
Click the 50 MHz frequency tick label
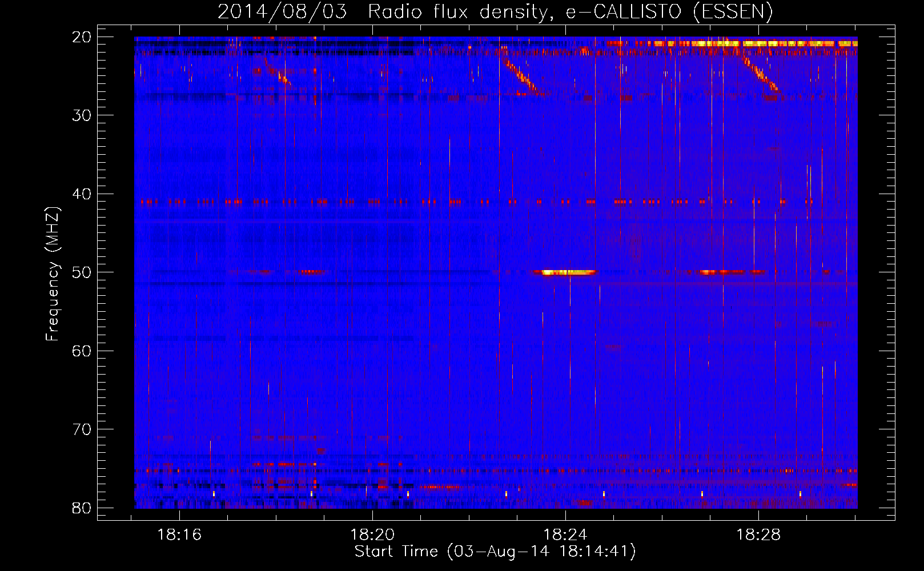pos(82,272)
